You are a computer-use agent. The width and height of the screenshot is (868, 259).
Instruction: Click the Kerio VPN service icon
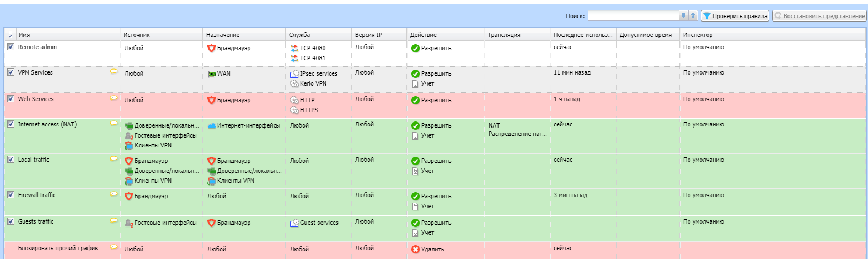click(x=294, y=84)
